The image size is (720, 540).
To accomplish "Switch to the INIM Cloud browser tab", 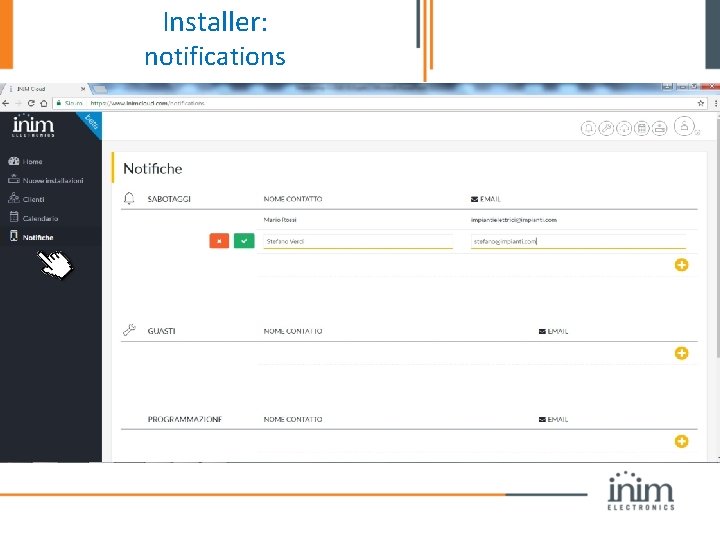I will tap(44, 89).
